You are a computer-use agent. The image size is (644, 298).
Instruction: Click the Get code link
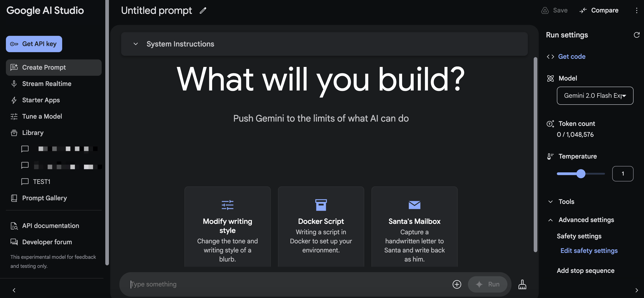[572, 56]
